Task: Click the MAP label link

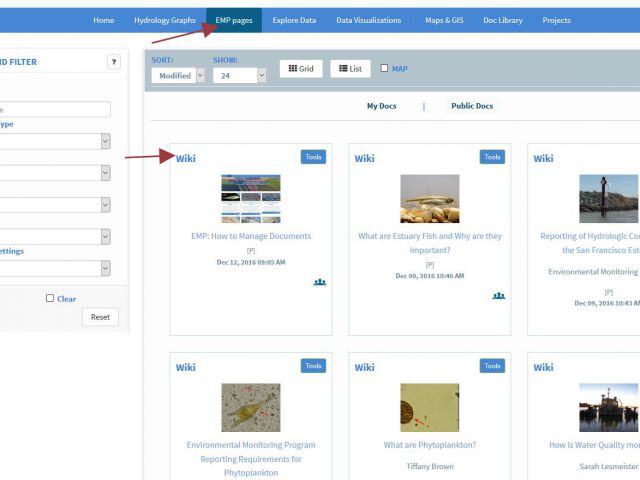Action: (x=400, y=69)
